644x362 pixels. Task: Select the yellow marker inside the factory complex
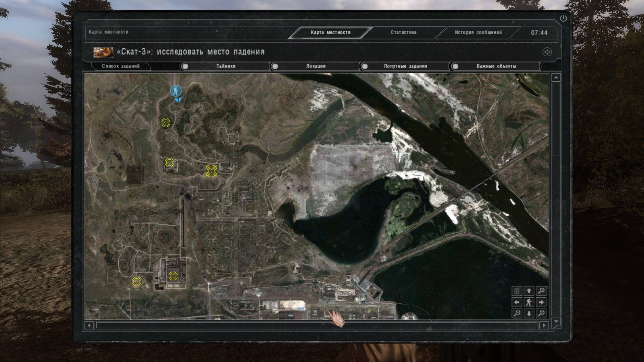click(173, 276)
